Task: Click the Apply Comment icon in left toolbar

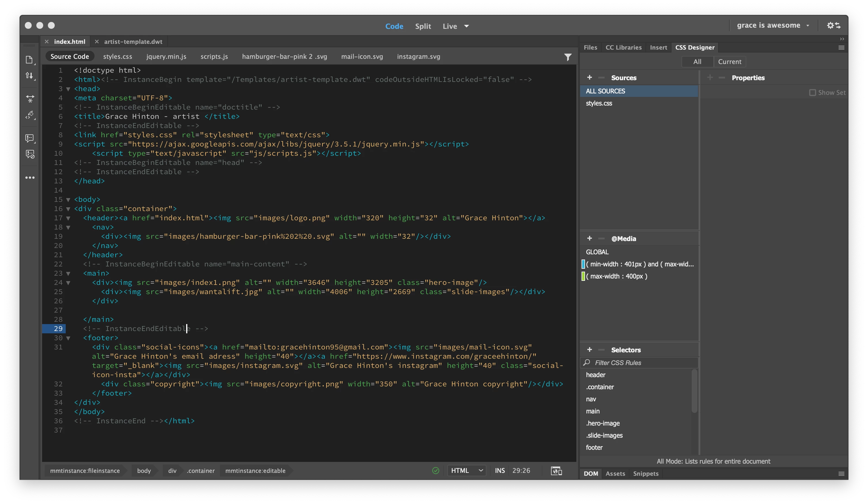Action: [x=30, y=138]
